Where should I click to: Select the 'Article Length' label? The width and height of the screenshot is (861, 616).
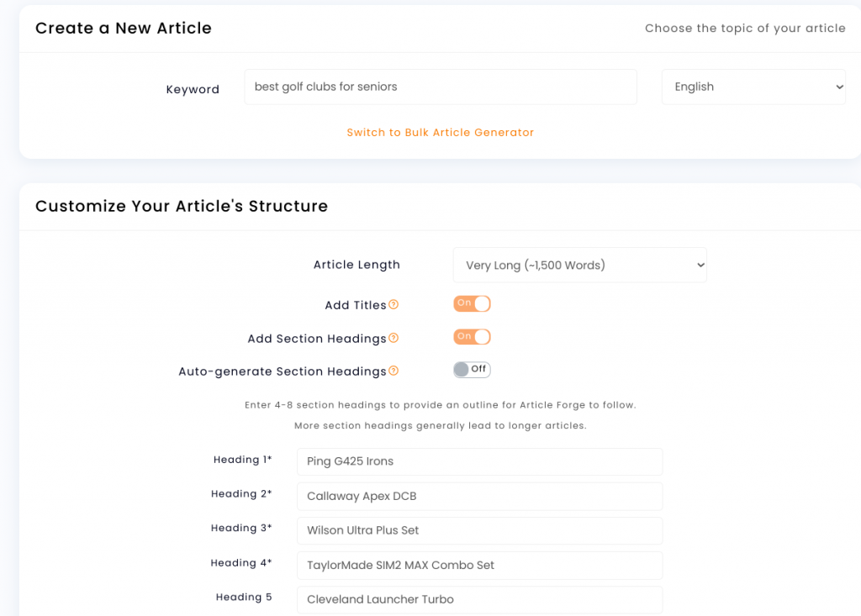click(357, 265)
